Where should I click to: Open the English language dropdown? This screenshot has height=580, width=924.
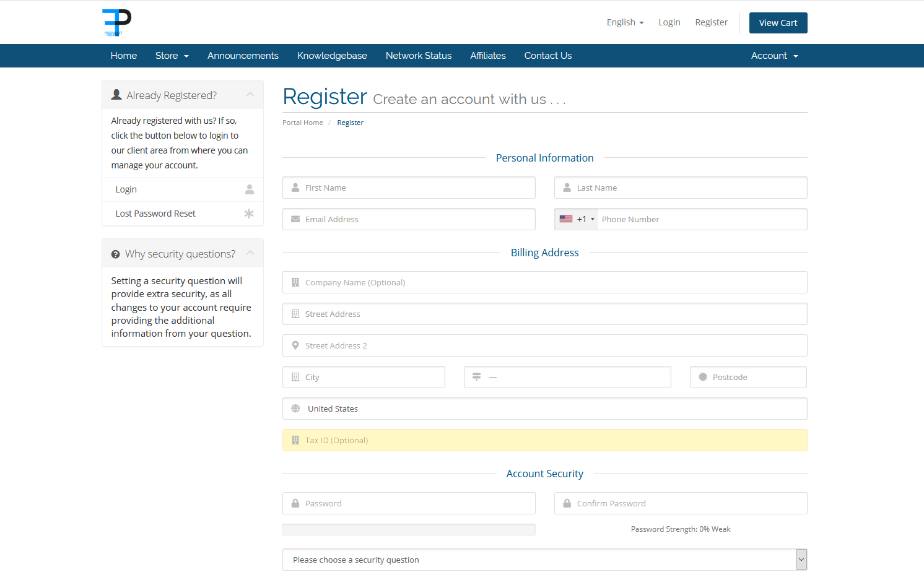tap(625, 22)
